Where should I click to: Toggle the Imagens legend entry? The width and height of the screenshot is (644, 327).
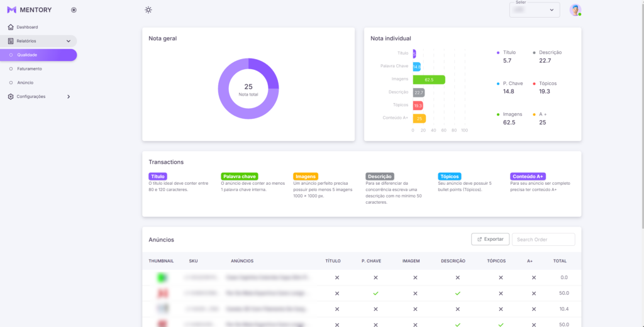[513, 114]
